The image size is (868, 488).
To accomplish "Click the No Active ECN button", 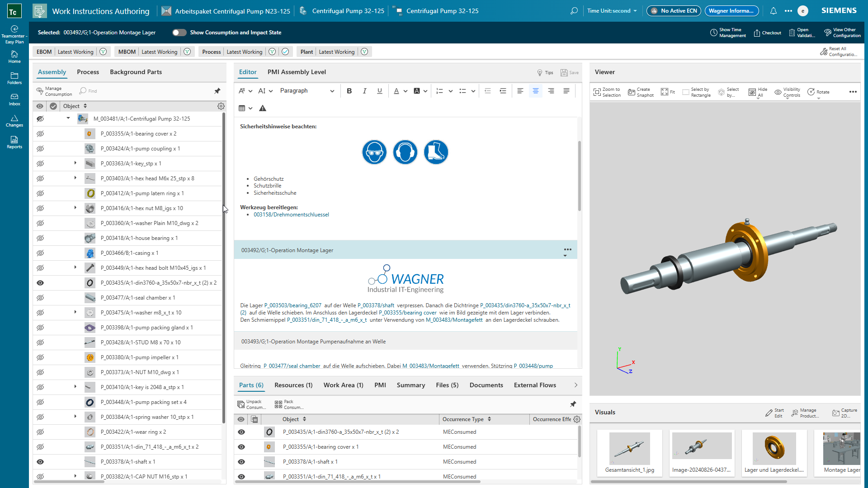I will pos(673,11).
